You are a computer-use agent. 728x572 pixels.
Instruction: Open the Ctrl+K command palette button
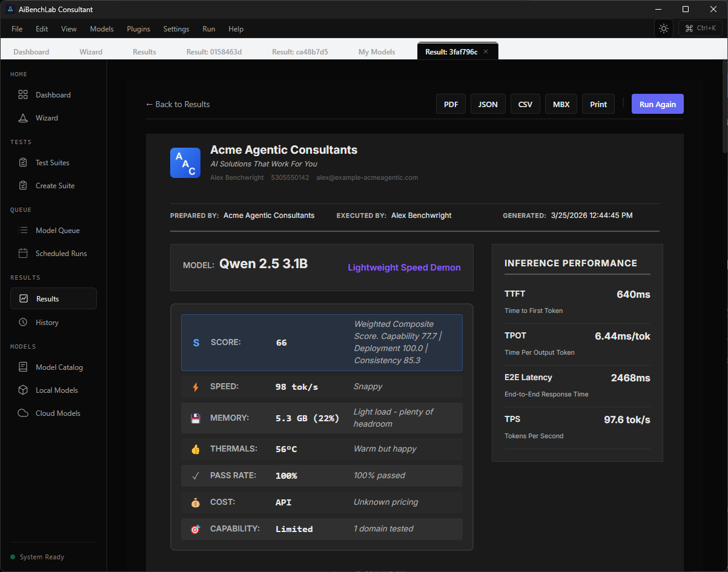click(x=700, y=28)
